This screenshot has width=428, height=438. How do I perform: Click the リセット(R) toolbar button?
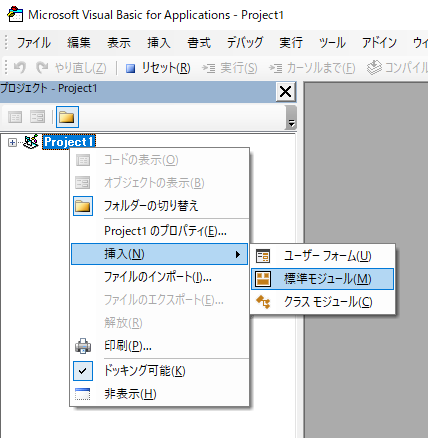click(158, 68)
